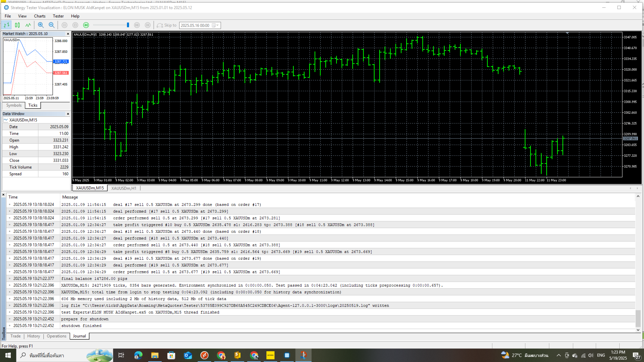This screenshot has width=644, height=362.
Task: Open File Explorer from the taskbar
Action: [x=155, y=355]
